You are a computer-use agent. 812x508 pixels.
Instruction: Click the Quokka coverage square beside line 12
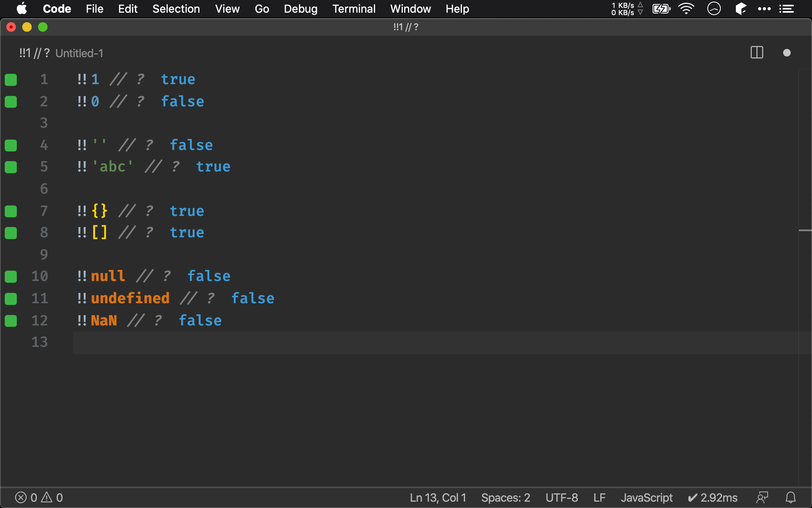pyautogui.click(x=11, y=321)
